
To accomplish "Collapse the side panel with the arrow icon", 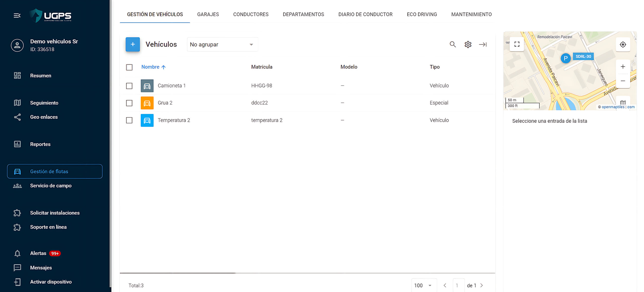I will (482, 45).
